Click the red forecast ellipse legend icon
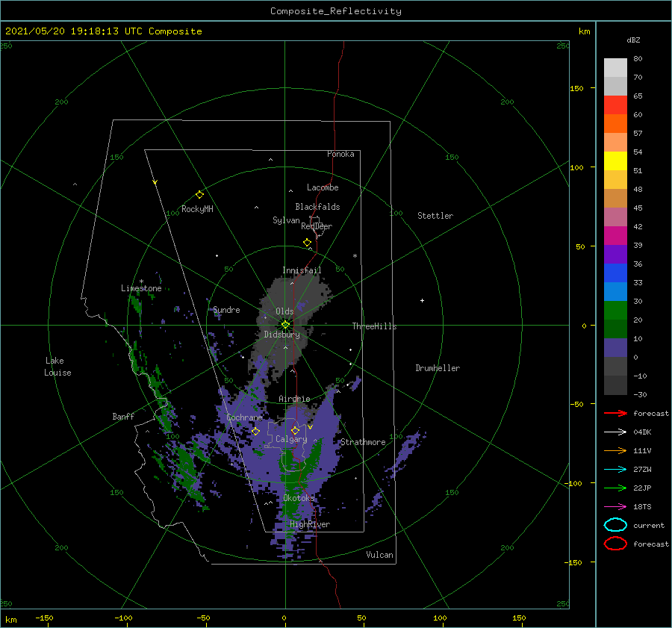The width and height of the screenshot is (672, 628). click(615, 544)
